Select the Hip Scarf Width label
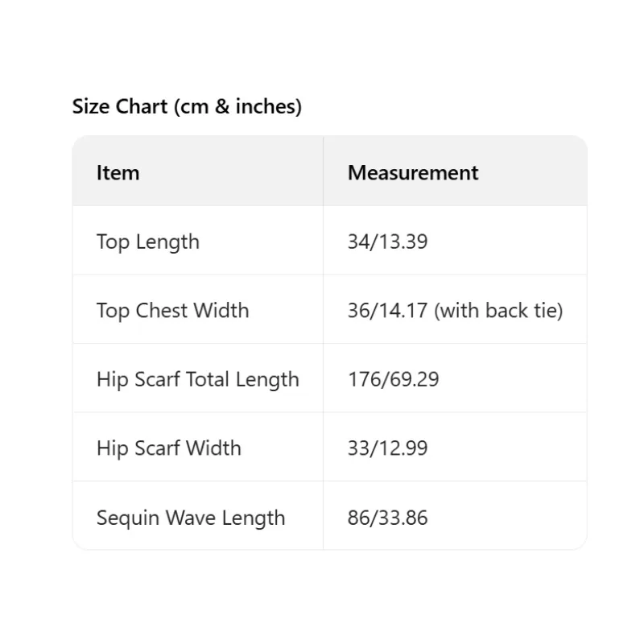The width and height of the screenshot is (644, 644). point(168,448)
